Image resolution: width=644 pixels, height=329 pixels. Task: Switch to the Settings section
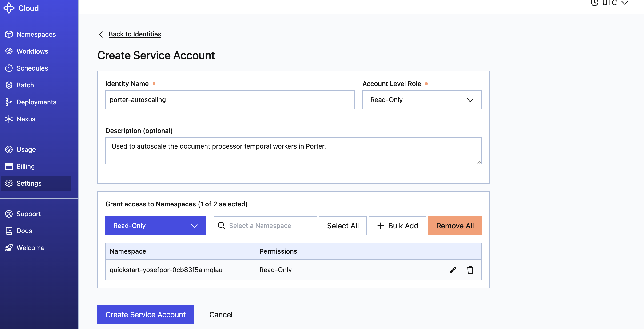click(x=29, y=183)
